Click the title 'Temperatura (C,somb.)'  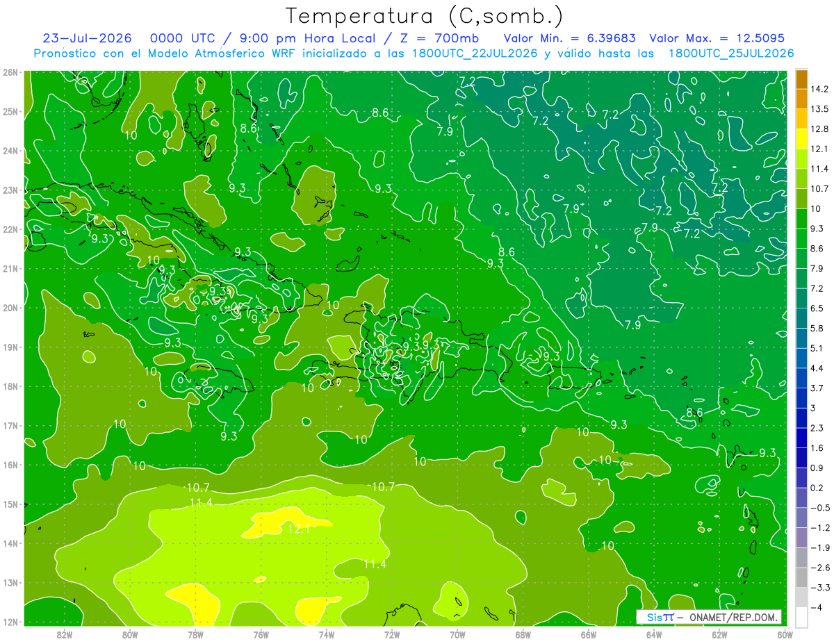425,16
